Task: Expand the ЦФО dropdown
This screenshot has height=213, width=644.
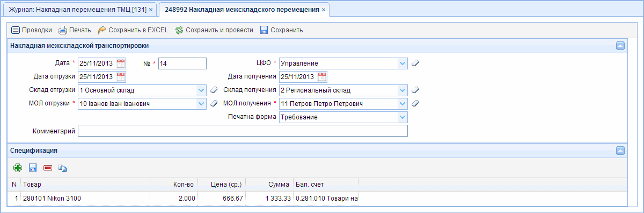Action: 402,63
